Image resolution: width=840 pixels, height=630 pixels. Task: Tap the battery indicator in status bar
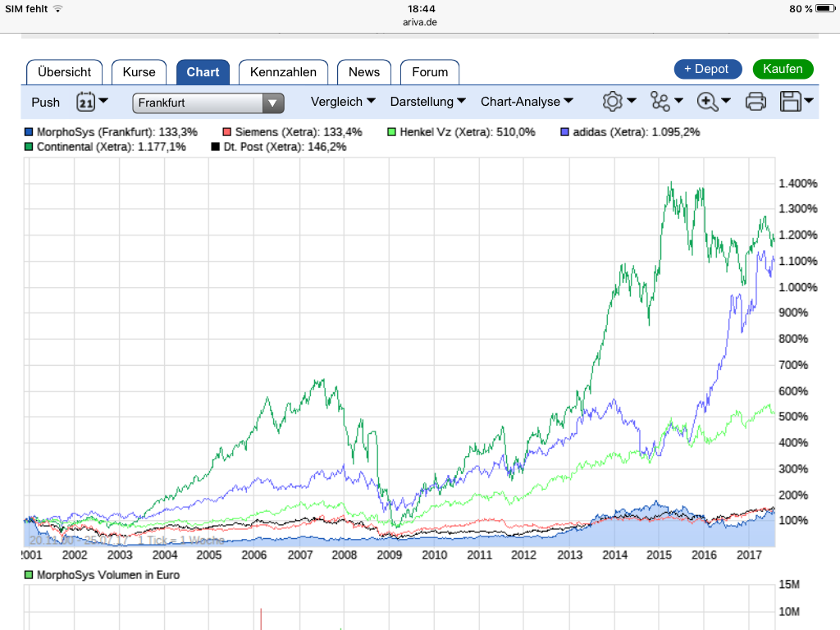[x=825, y=8]
